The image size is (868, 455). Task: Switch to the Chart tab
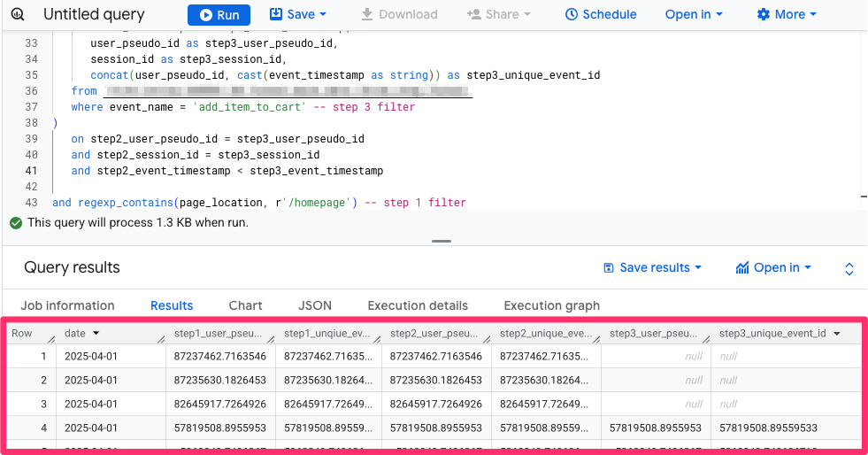(x=245, y=305)
